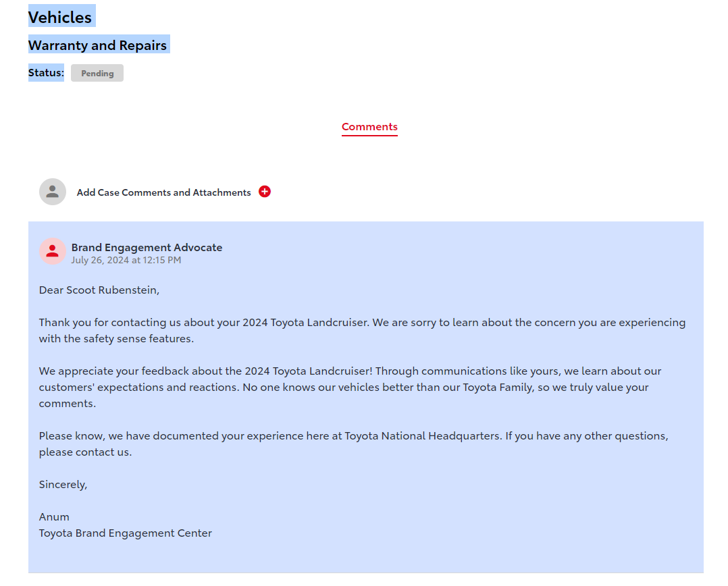Click the Toyota Brand Engagement Center signature

click(x=126, y=533)
